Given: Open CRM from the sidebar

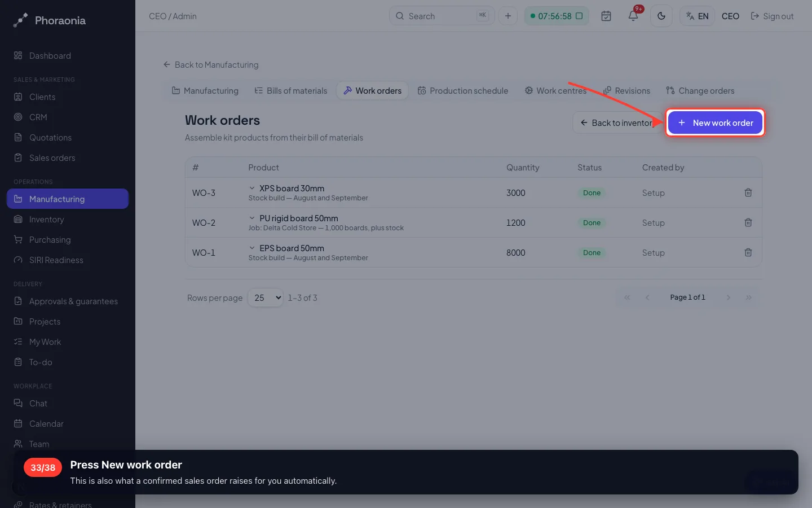Looking at the screenshot, I should tap(68, 117).
